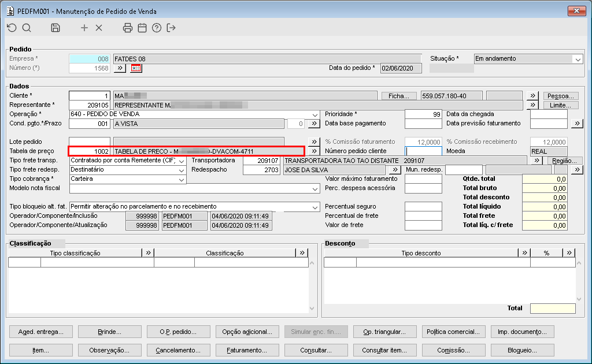Open the Item... button

coord(41,350)
